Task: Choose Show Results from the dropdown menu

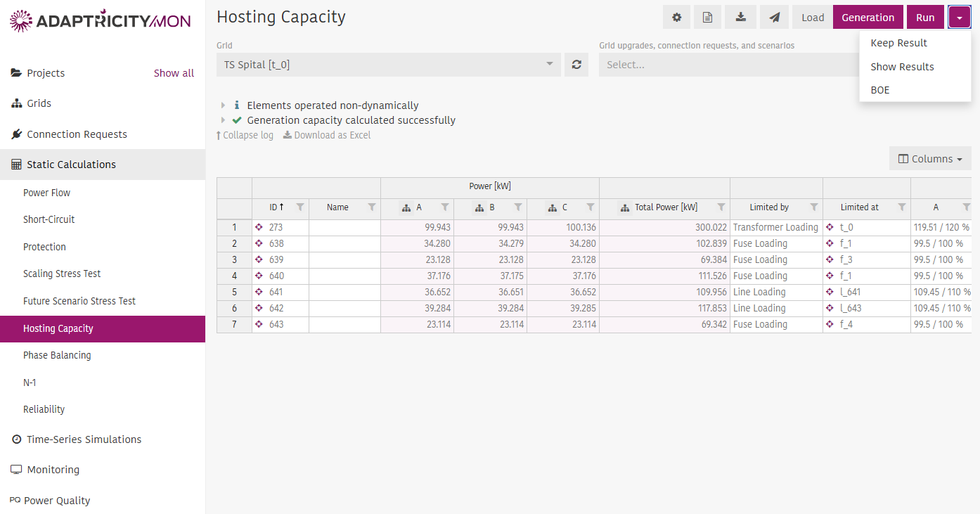Action: point(915,67)
